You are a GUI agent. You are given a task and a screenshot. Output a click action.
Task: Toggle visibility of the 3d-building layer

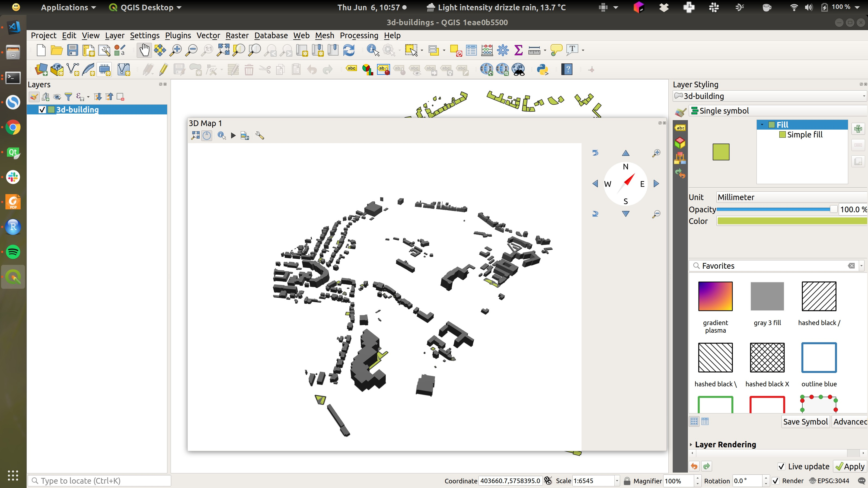tap(42, 110)
